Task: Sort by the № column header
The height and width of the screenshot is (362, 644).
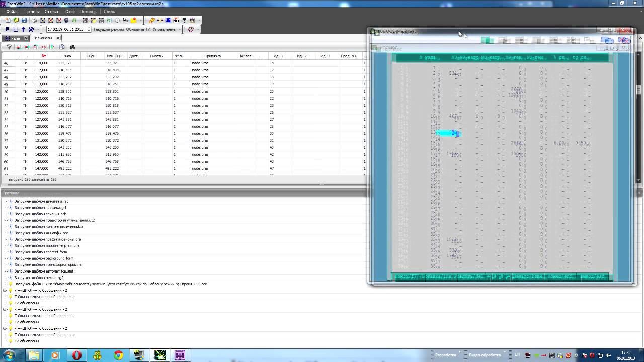Action: pyautogui.click(x=44, y=56)
